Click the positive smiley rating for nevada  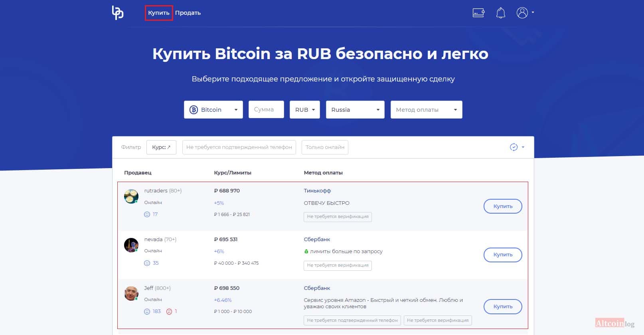[x=147, y=263]
